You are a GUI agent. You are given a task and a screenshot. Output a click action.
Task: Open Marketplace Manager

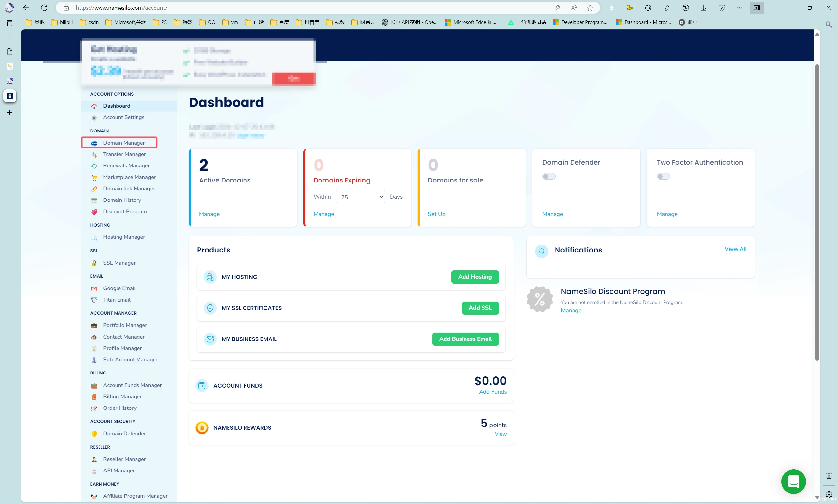(x=130, y=177)
